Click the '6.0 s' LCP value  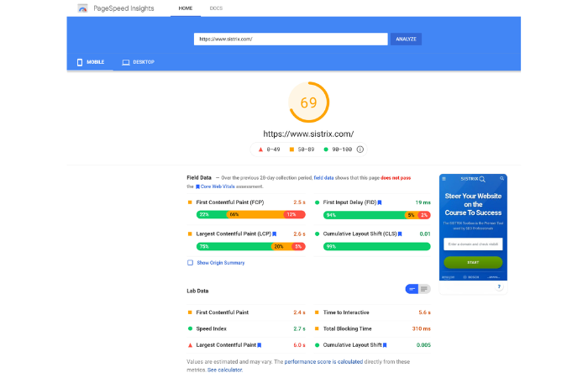coord(299,345)
